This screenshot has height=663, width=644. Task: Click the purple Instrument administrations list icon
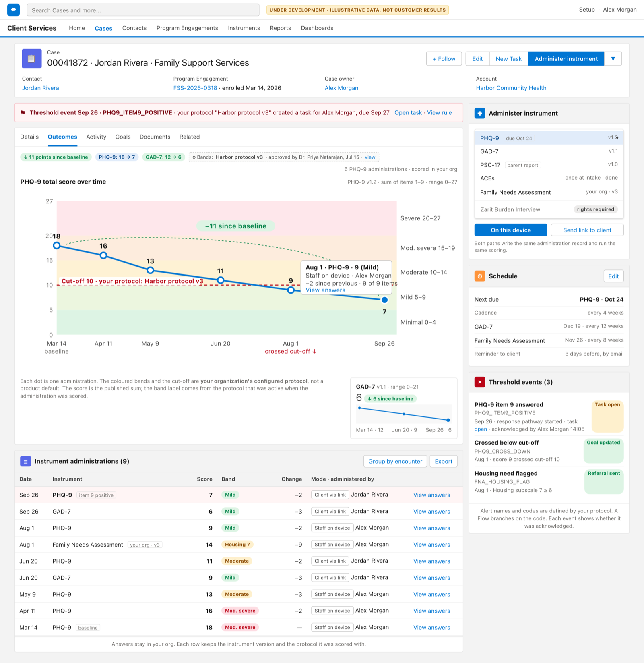[25, 461]
